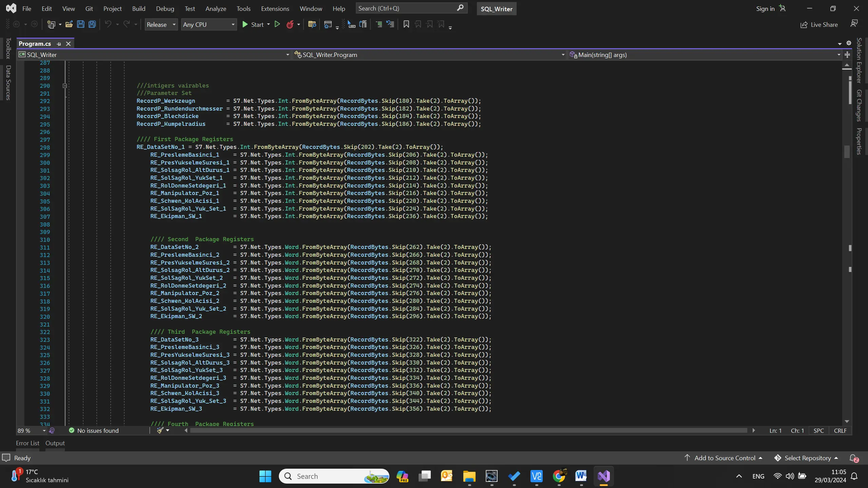Click the Hot Reload flame icon

(290, 24)
